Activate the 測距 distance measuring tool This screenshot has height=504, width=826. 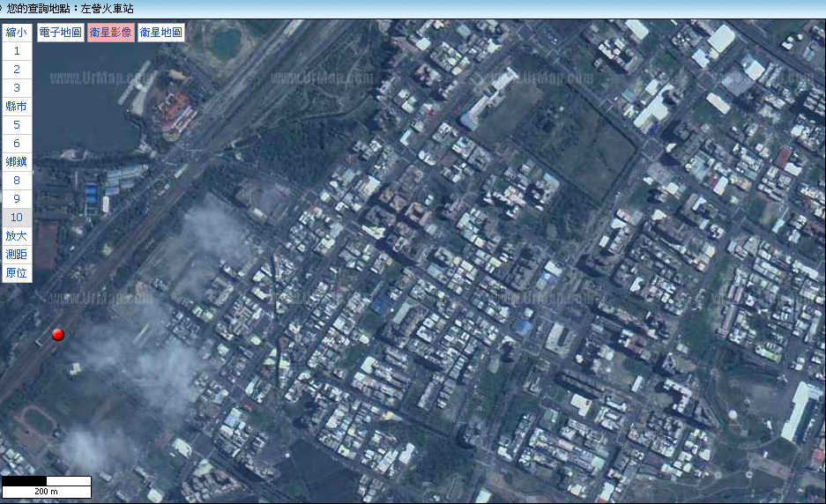click(x=17, y=255)
